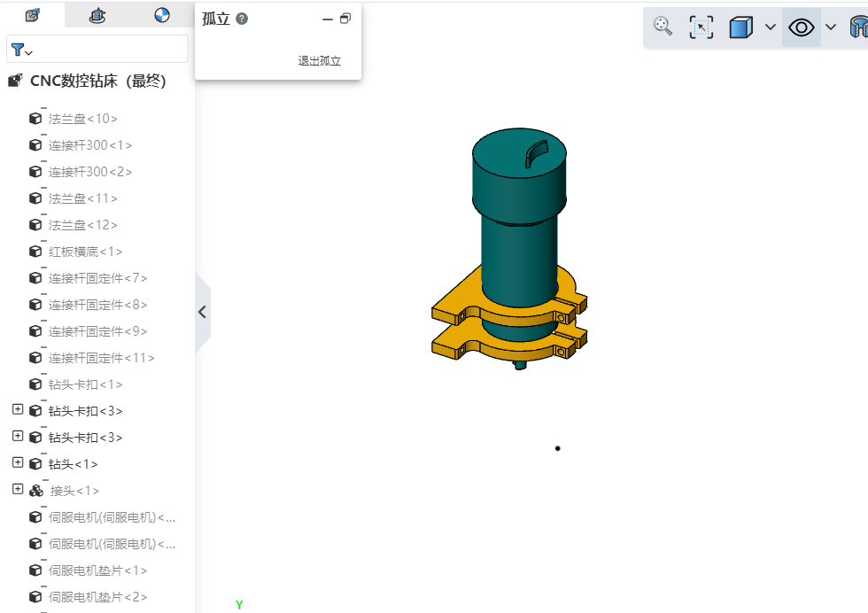Expand the 钻头<1> node
Viewport: 868px width, 613px height.
tap(18, 462)
